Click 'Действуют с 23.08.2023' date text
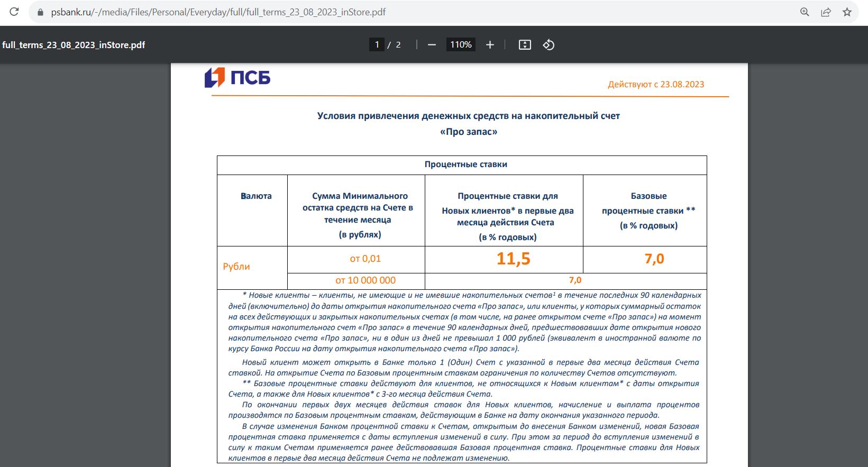This screenshot has height=467, width=868. coord(656,84)
